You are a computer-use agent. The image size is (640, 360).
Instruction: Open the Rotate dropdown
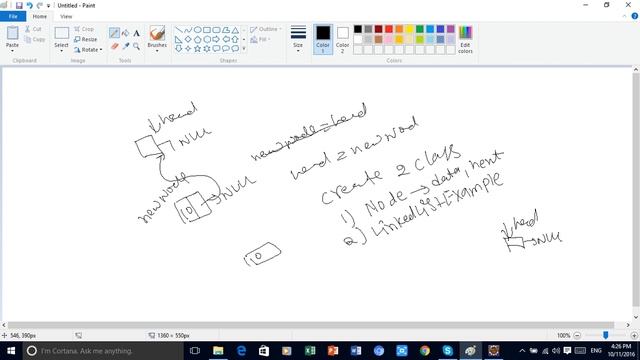[88, 50]
